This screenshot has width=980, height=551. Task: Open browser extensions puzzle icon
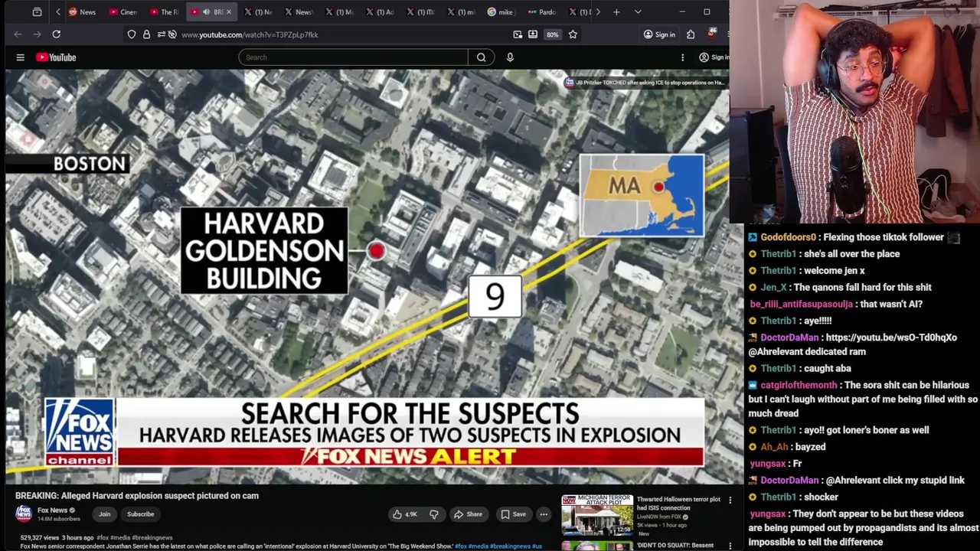pos(691,34)
